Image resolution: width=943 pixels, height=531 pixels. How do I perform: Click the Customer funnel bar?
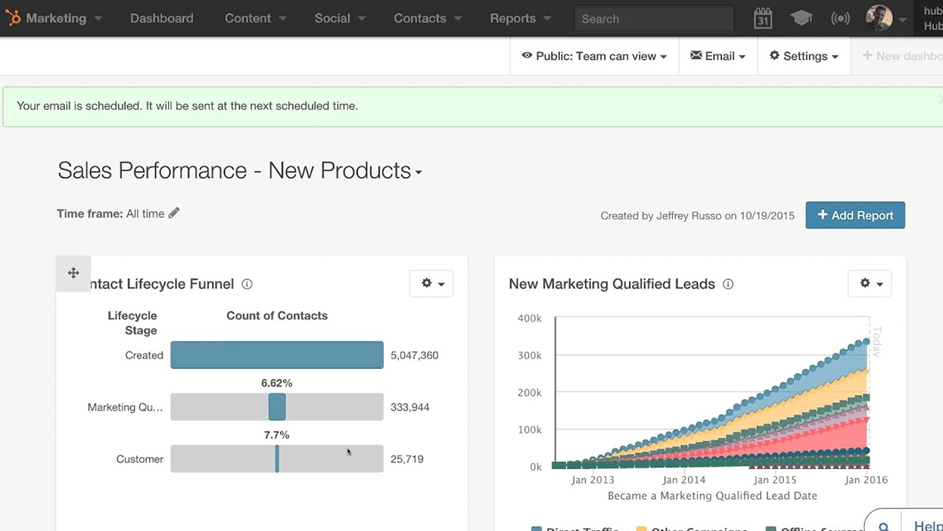point(277,459)
